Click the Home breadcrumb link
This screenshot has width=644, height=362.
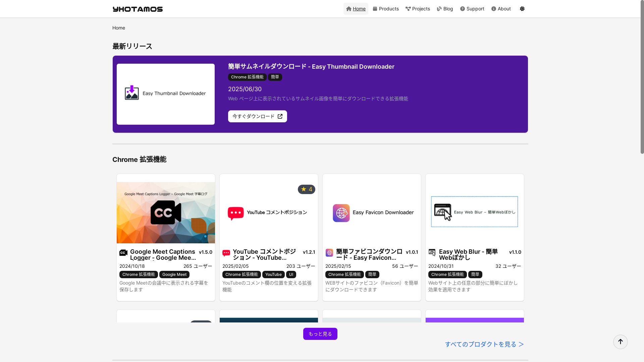pyautogui.click(x=119, y=28)
